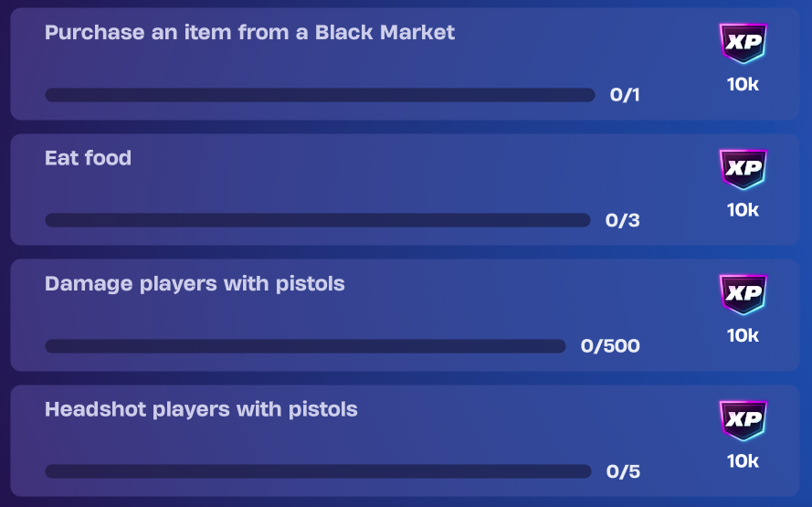The width and height of the screenshot is (812, 507).
Task: Click the 0/1 progress counter
Action: (x=625, y=95)
